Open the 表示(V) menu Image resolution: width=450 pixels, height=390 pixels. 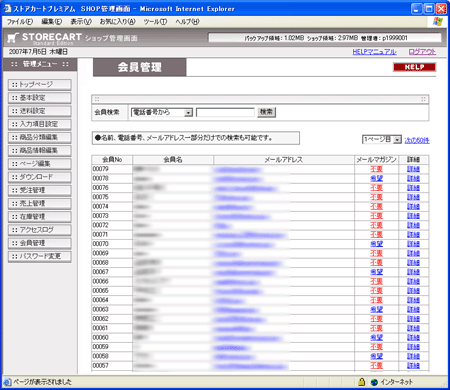pyautogui.click(x=81, y=22)
